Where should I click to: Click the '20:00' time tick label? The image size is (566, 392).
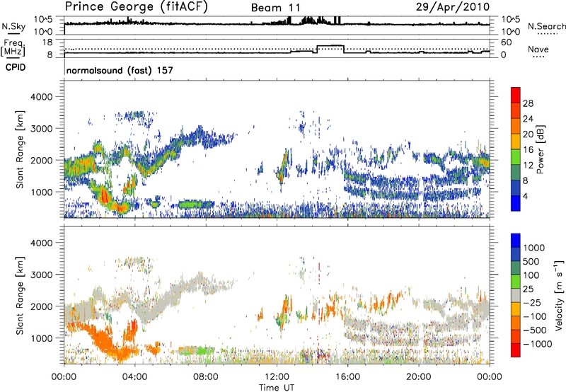click(x=418, y=377)
